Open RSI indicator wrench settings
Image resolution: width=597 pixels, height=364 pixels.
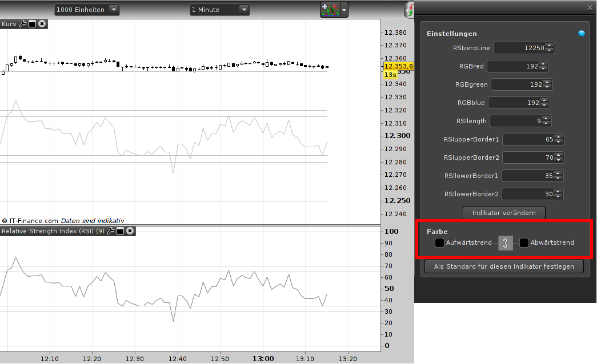coord(111,231)
